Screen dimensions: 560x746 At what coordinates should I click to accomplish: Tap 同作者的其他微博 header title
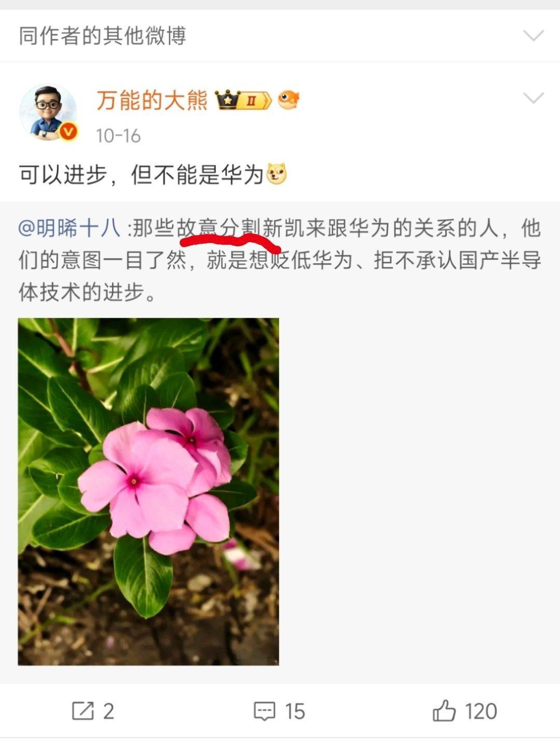click(x=102, y=36)
